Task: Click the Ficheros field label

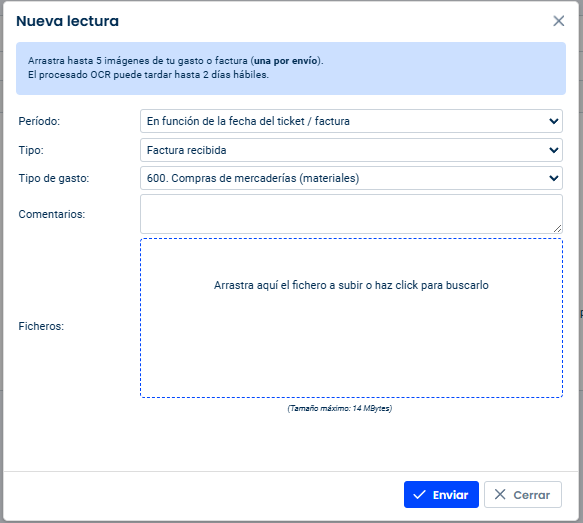Action: point(41,326)
